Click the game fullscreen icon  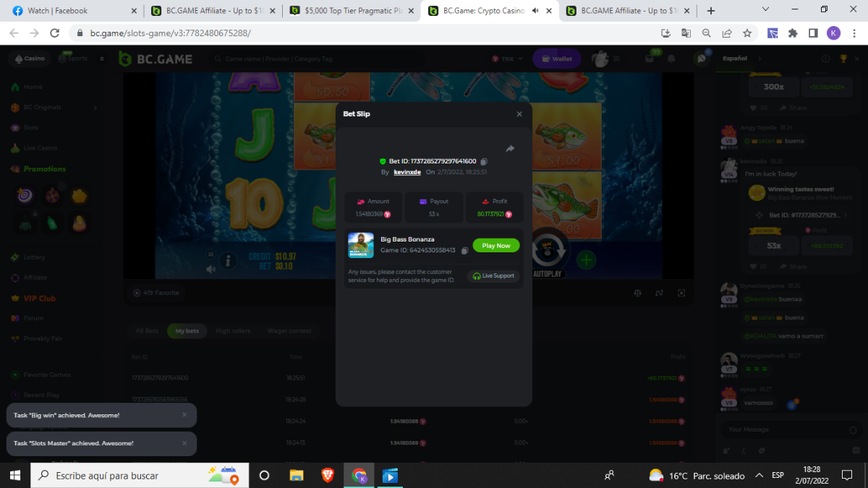(x=681, y=293)
